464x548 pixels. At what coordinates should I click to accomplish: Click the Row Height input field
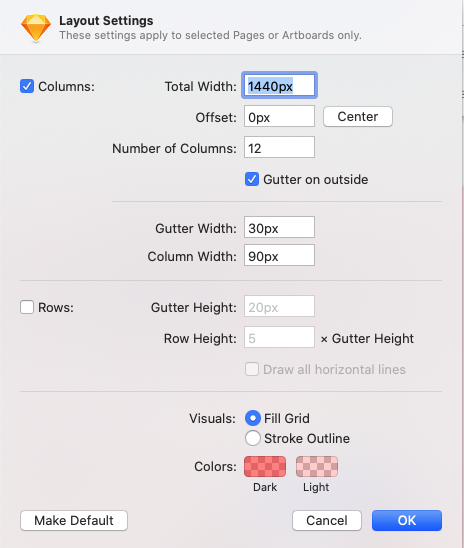[x=279, y=337]
